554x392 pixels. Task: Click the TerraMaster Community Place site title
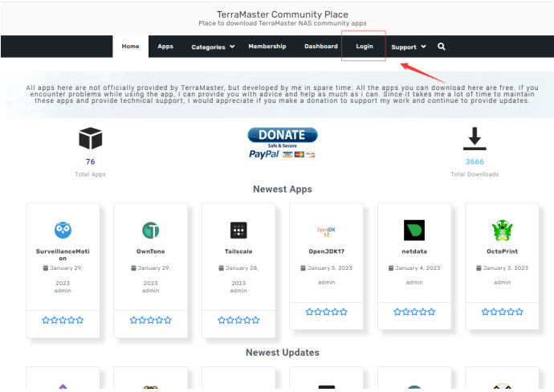283,14
